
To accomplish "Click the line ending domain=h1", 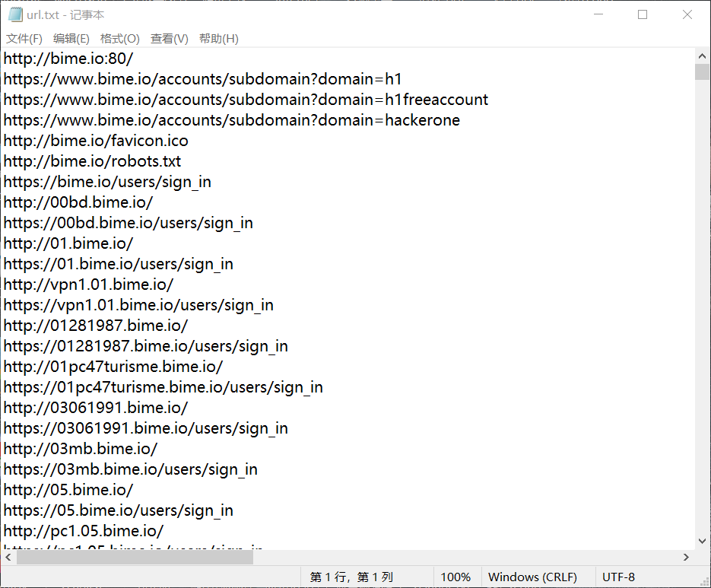I will [x=203, y=79].
